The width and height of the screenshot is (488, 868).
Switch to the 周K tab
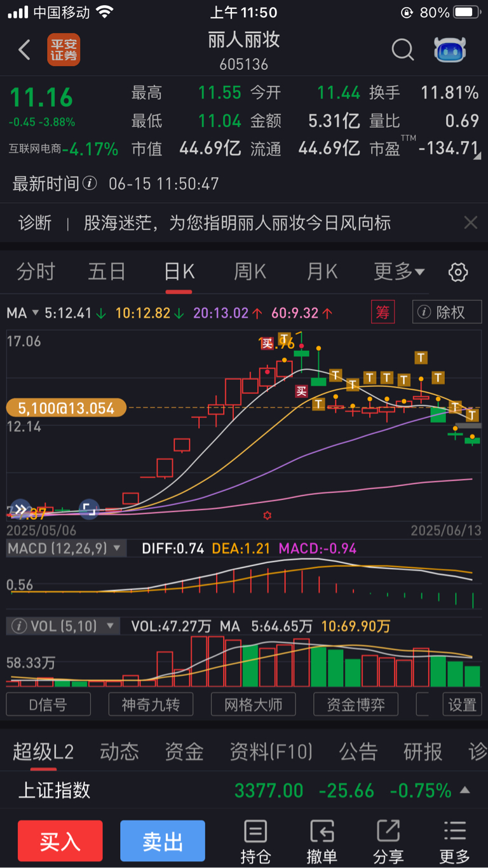coord(250,273)
